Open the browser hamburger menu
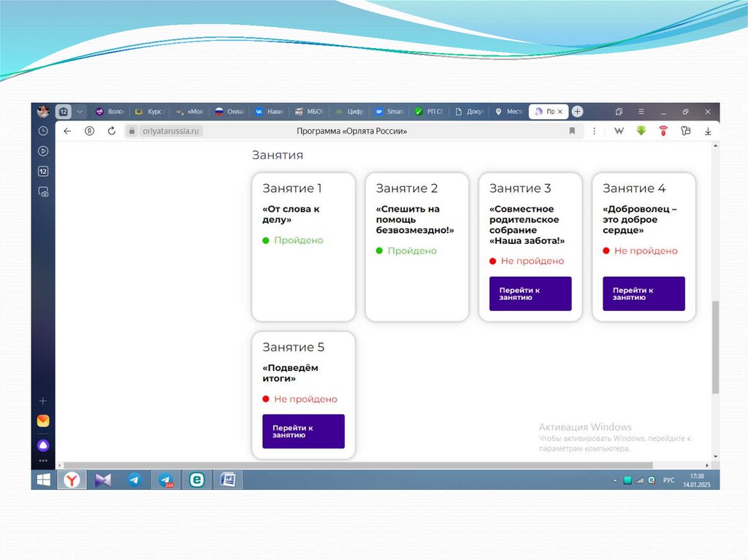The image size is (748, 560). [x=641, y=112]
